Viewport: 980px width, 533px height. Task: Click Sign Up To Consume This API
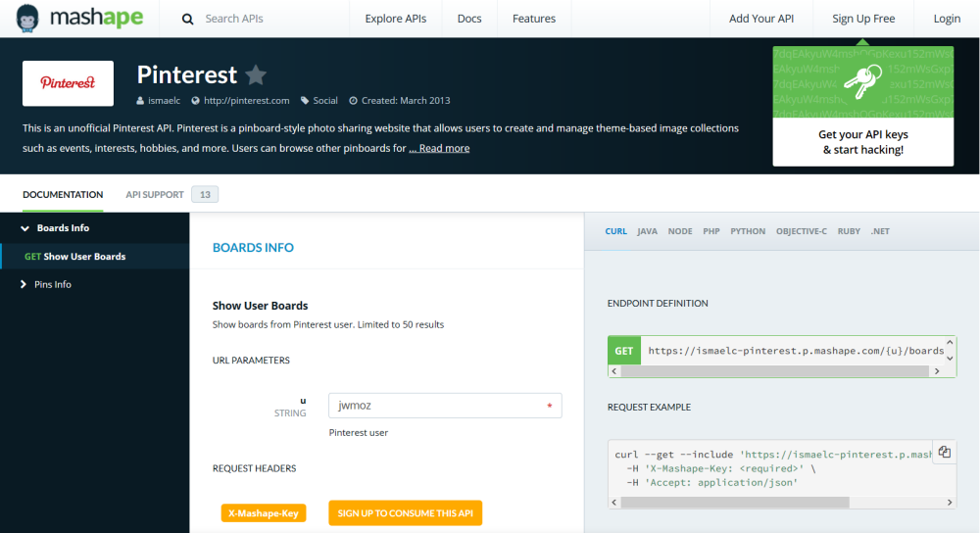tap(405, 513)
